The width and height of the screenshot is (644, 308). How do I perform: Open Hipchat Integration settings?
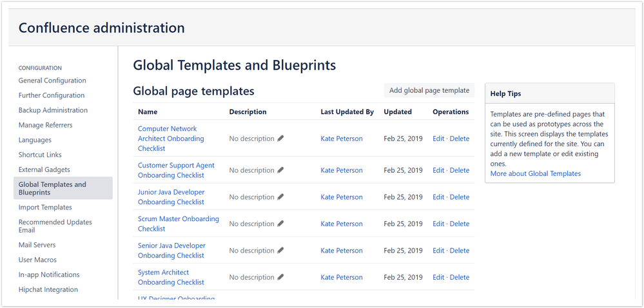click(48, 289)
